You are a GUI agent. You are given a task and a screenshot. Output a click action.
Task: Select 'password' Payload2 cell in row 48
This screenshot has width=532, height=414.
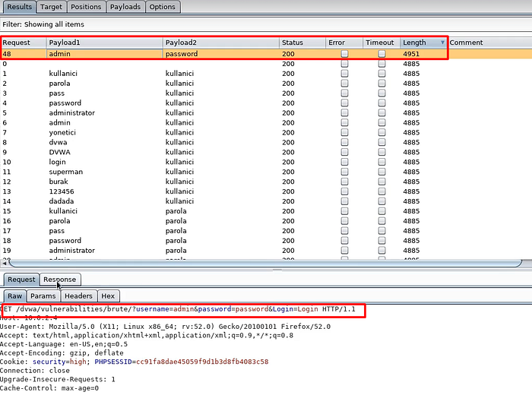point(182,54)
